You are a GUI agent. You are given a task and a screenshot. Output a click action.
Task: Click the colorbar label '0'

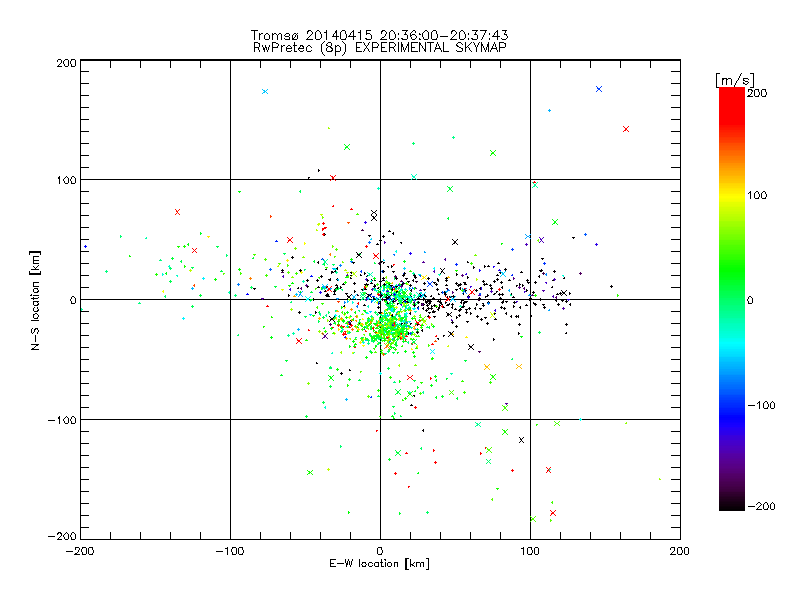(749, 300)
